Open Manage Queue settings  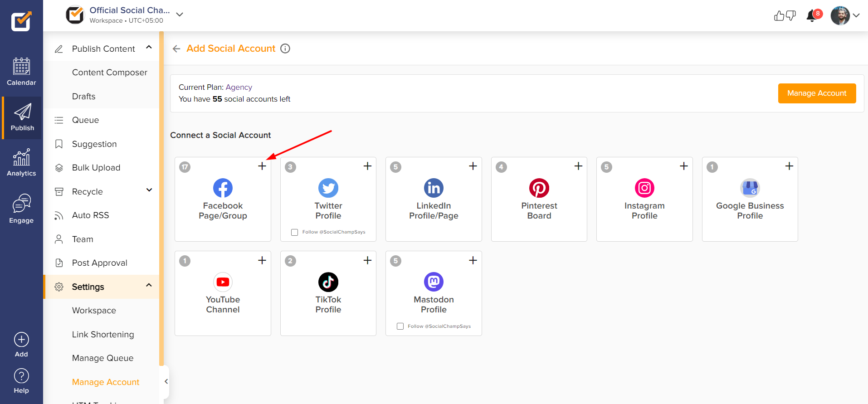pos(102,358)
